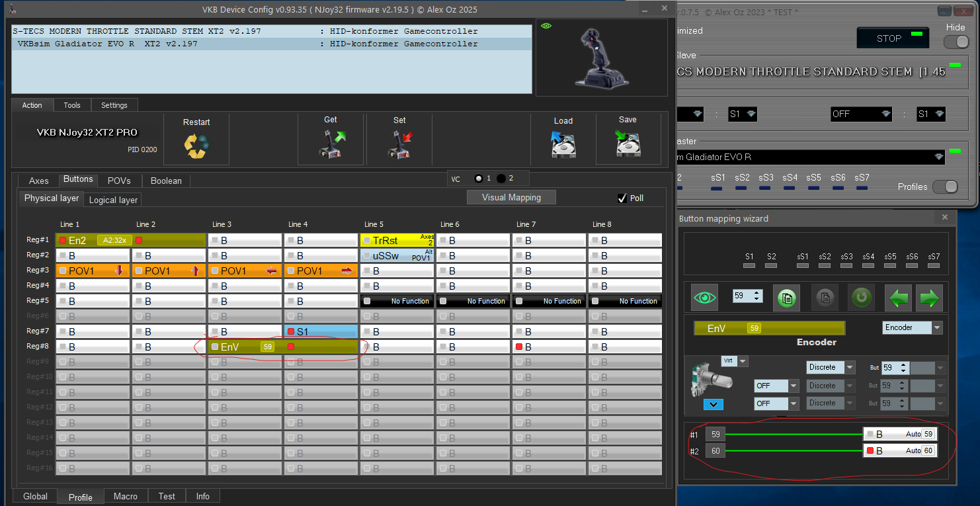Click the Set settings to device icon
The image size is (980, 506).
[401, 144]
